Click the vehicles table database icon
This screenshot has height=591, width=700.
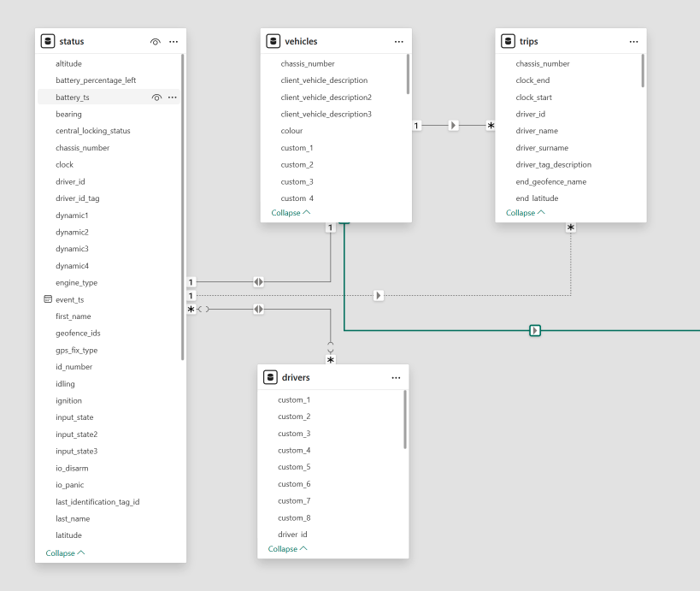point(274,41)
